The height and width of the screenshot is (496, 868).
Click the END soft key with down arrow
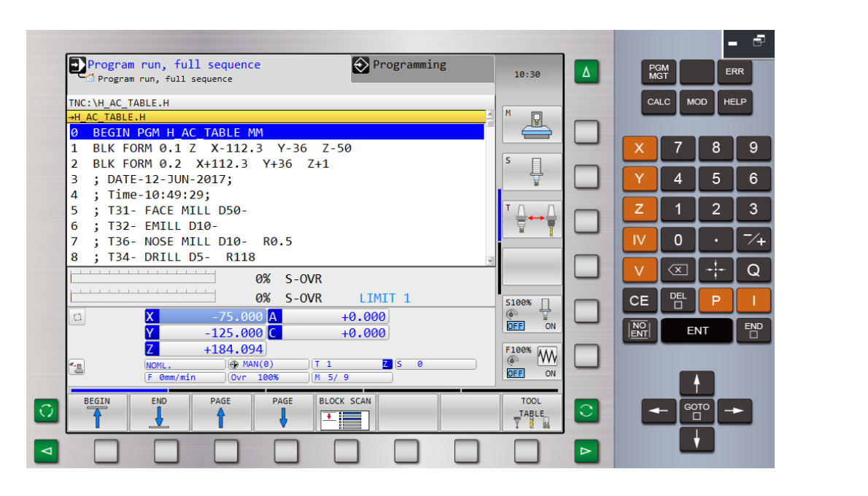point(160,412)
